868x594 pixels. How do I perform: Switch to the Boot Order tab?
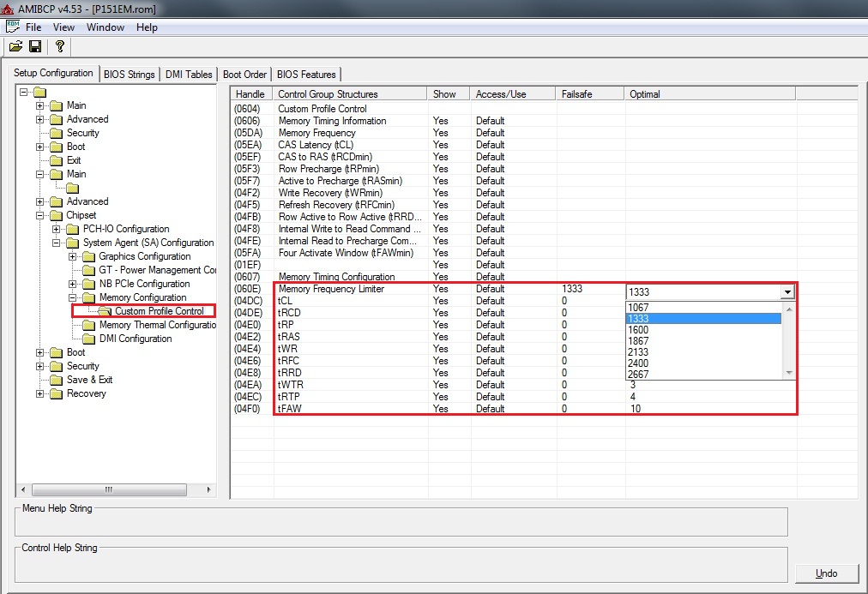[244, 75]
